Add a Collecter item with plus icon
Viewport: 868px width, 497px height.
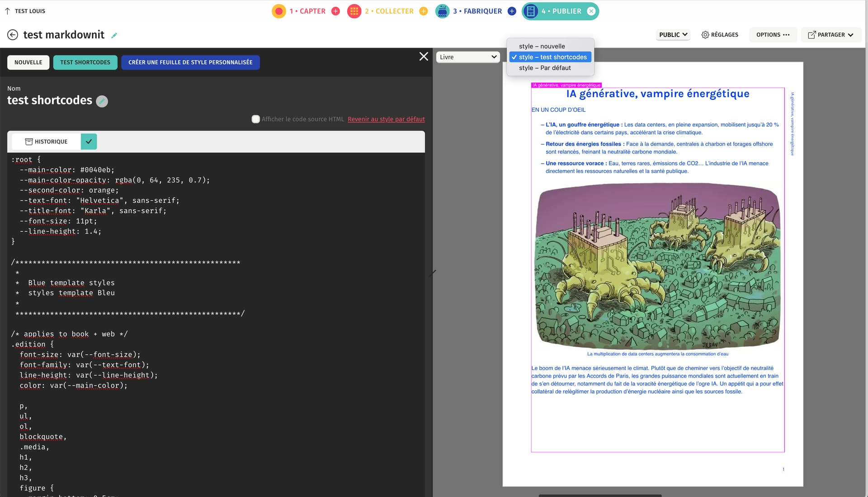click(x=423, y=11)
